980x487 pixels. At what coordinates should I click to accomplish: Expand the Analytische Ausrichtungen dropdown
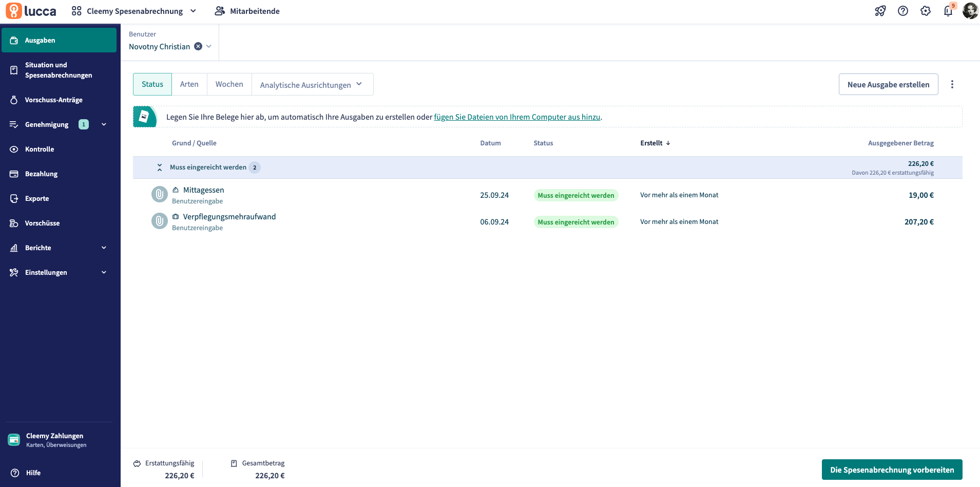(311, 85)
